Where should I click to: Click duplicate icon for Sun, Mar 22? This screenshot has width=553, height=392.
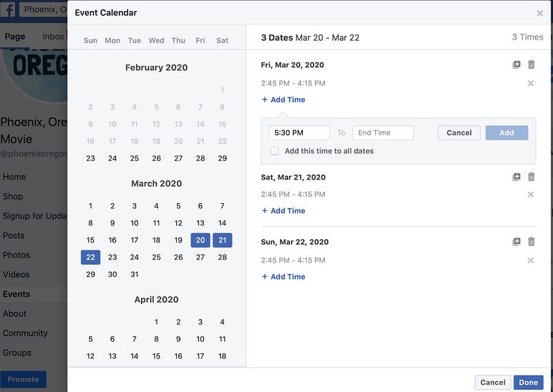coord(516,242)
